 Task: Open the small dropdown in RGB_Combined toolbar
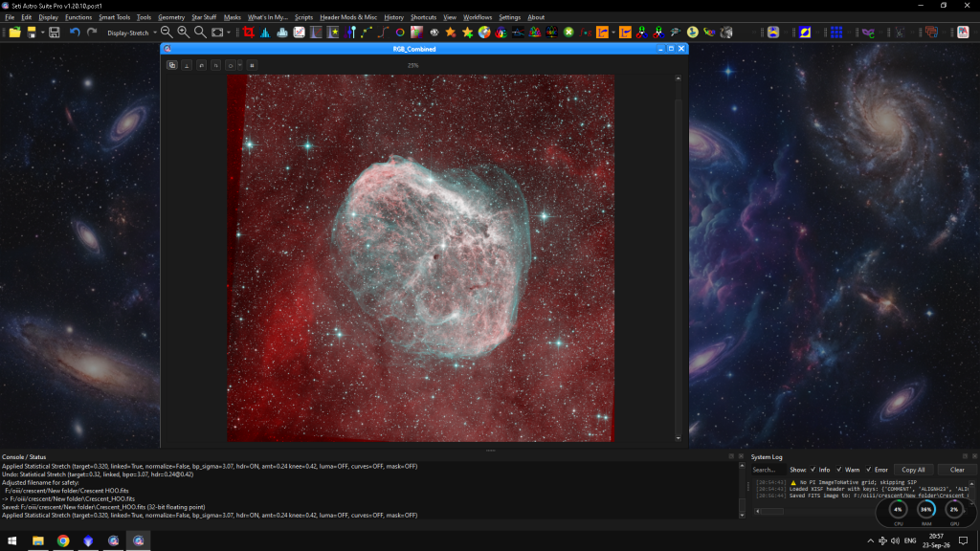point(240,65)
